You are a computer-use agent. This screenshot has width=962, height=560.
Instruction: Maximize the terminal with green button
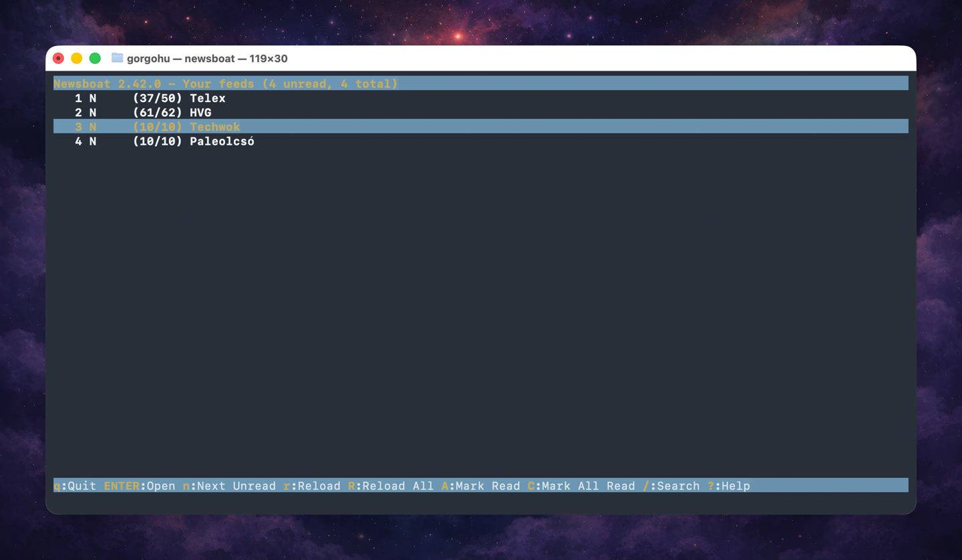coord(95,58)
